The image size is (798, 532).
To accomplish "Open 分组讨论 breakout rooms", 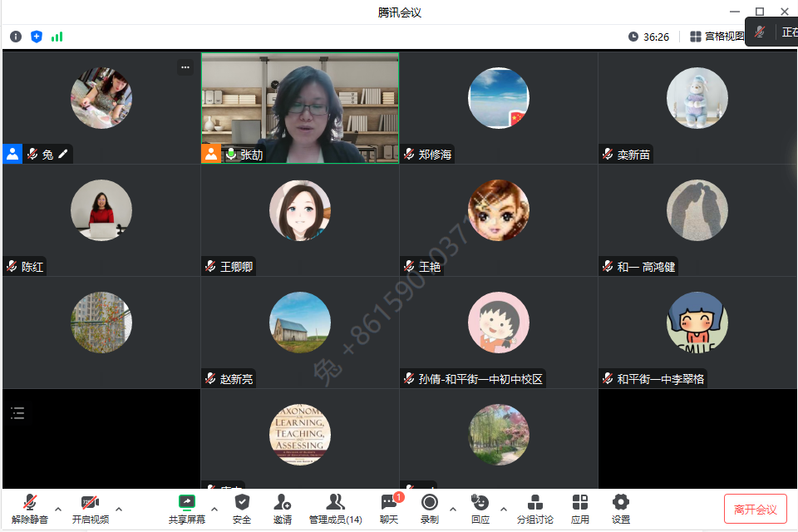I will click(x=535, y=508).
